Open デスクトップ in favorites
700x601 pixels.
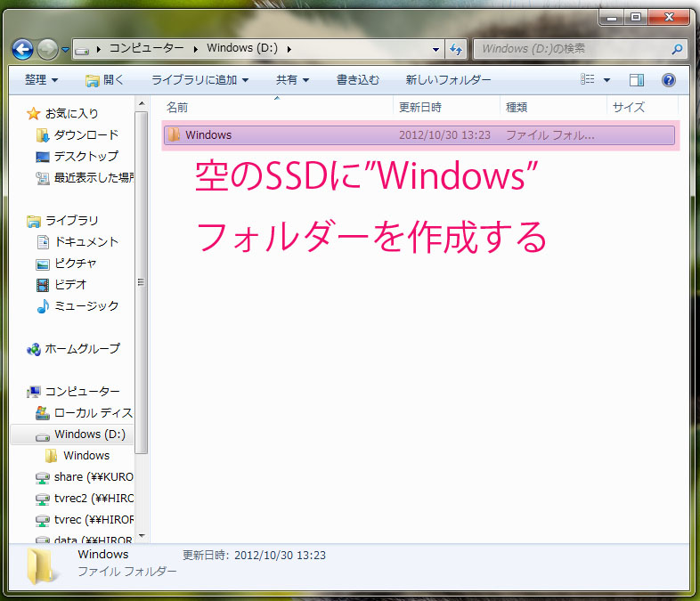(x=86, y=156)
